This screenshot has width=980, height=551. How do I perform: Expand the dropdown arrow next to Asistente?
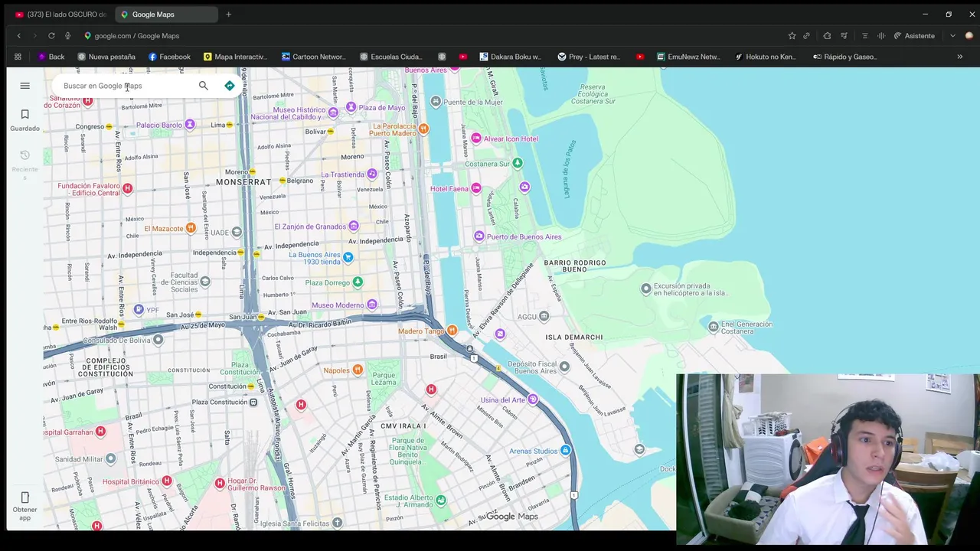click(x=952, y=36)
